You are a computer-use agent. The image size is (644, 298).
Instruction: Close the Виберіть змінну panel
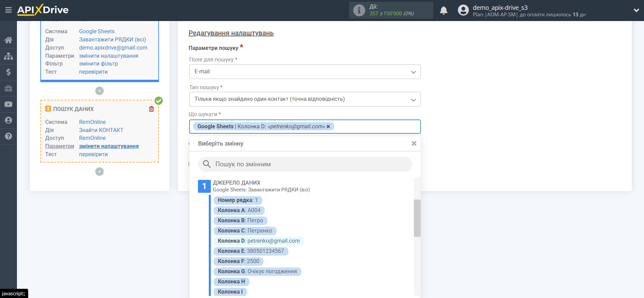(414, 143)
